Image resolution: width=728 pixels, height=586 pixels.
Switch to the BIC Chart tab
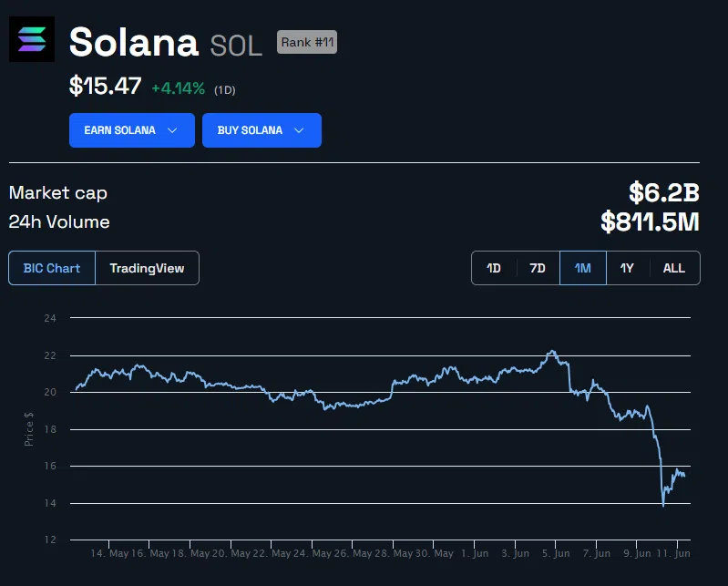(52, 268)
